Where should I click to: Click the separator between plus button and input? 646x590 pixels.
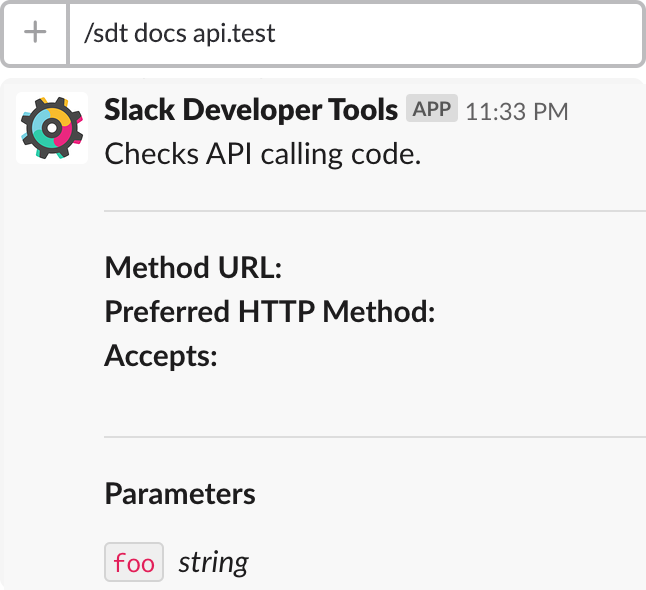click(x=68, y=33)
